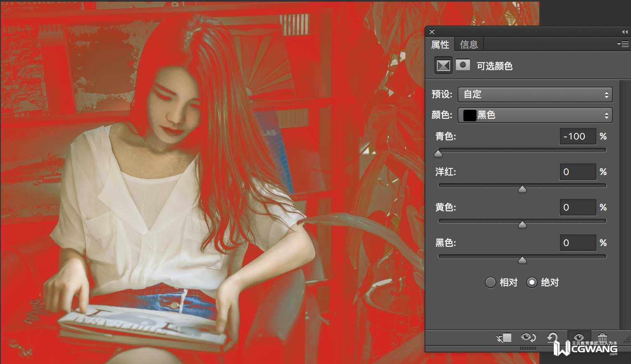This screenshot has height=364, width=631.
Task: Delete the adjustment layer with the trash icon
Action: pos(603,338)
